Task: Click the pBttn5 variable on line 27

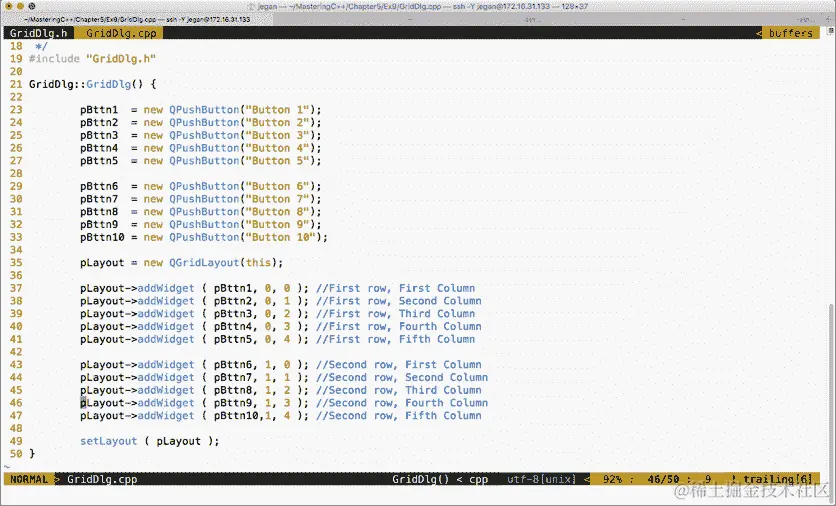Action: coord(99,161)
